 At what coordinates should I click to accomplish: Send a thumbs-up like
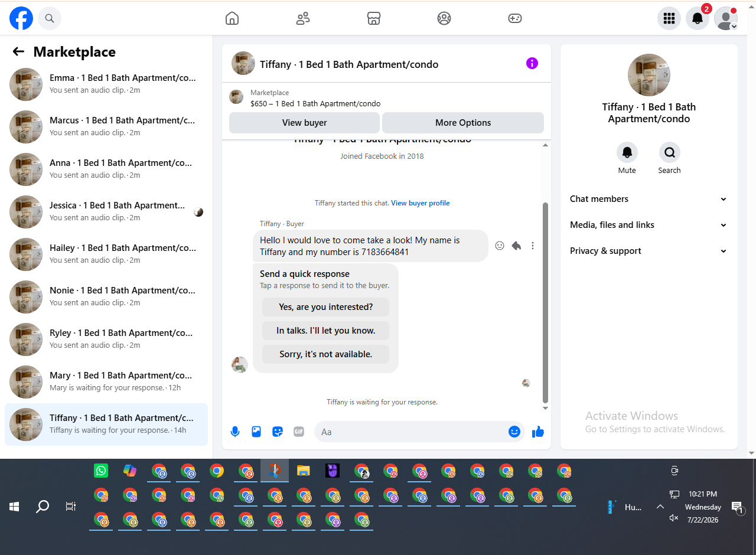538,432
